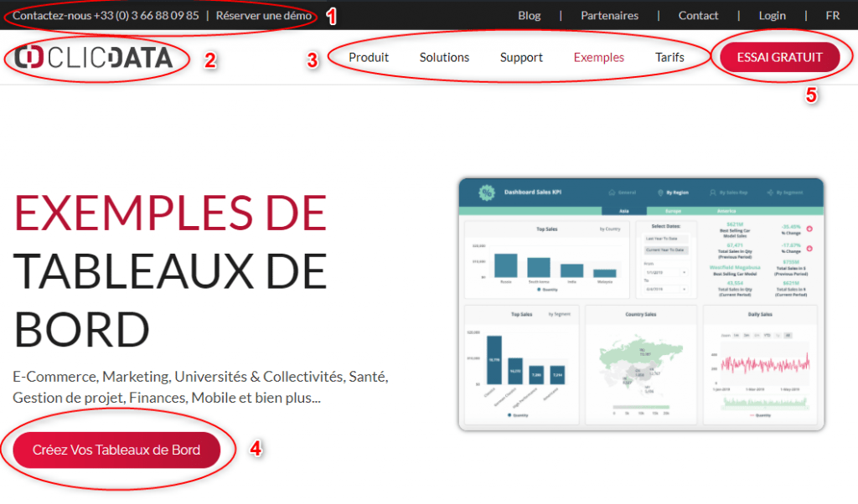Open the Tarifs page
The height and width of the screenshot is (504, 858).
669,58
